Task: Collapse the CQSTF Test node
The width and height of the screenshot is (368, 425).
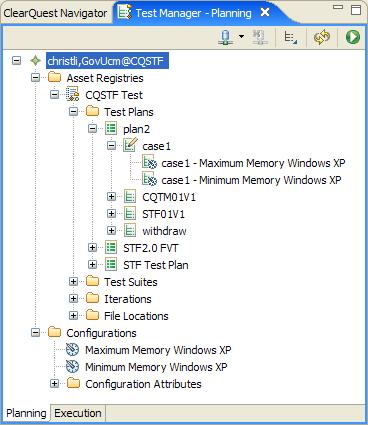Action: click(54, 95)
